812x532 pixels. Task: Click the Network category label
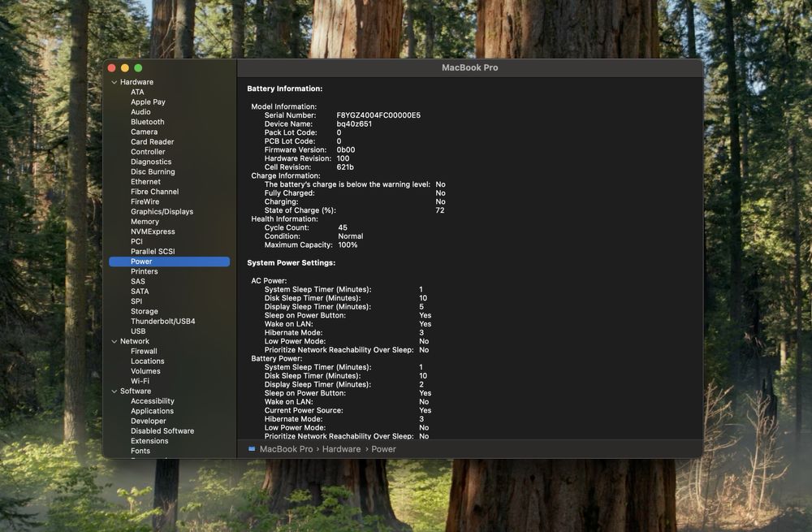[135, 341]
